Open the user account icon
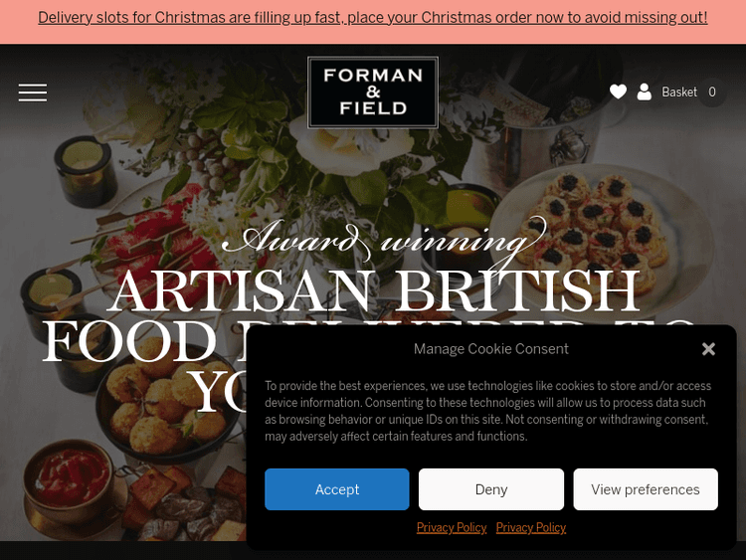This screenshot has height=560, width=746. [x=645, y=92]
